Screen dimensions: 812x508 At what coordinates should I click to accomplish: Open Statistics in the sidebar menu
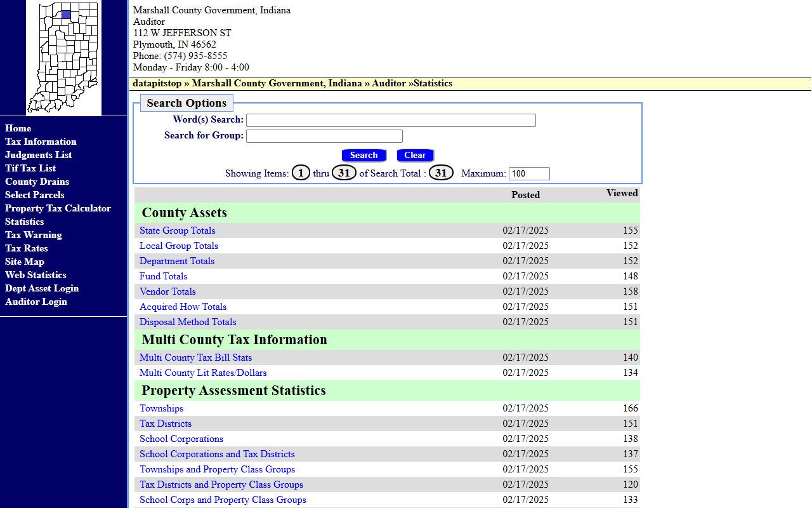pyautogui.click(x=24, y=222)
